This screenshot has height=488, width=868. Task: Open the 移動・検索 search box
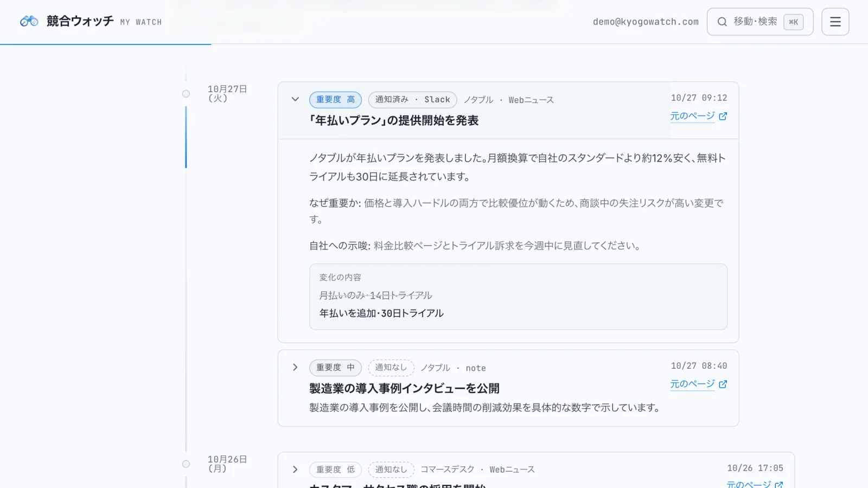pos(760,22)
